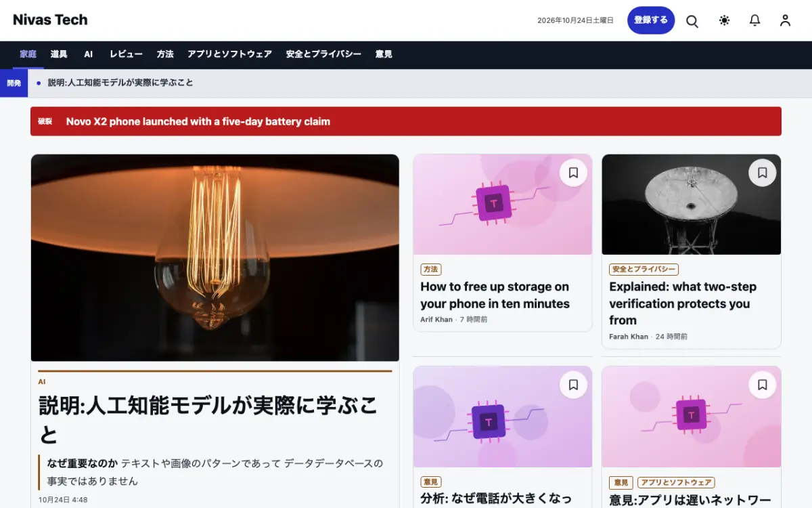Click author name Farah Khan
812x508 pixels.
pyautogui.click(x=629, y=337)
